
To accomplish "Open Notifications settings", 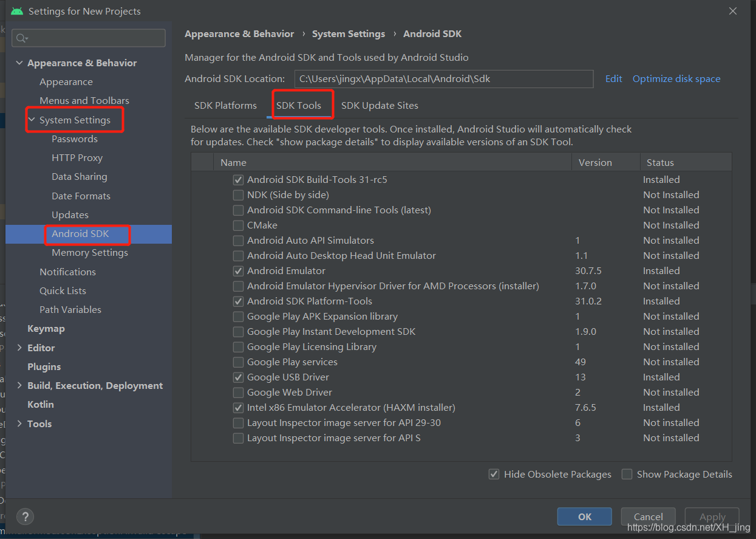I will [67, 272].
